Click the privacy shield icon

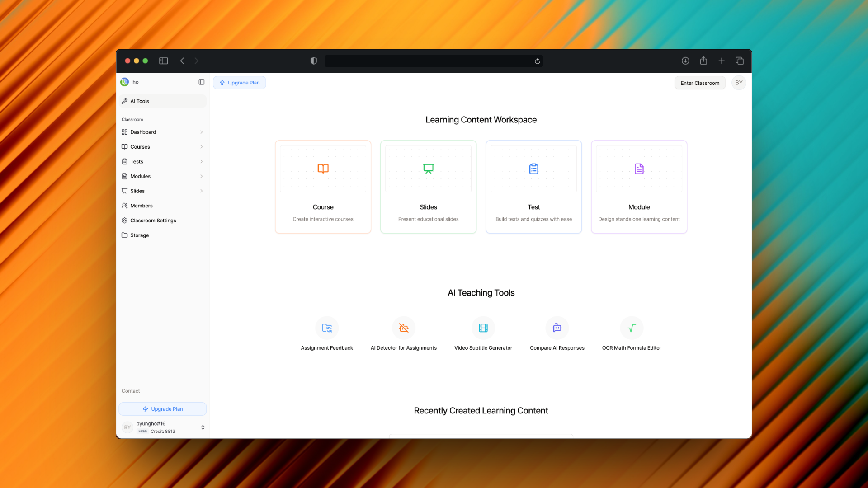314,61
